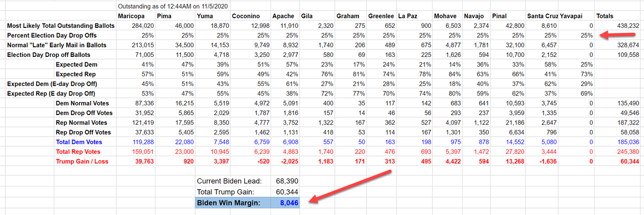Click the Greenlee column header
This screenshot has height=215, width=644.
coord(380,17)
